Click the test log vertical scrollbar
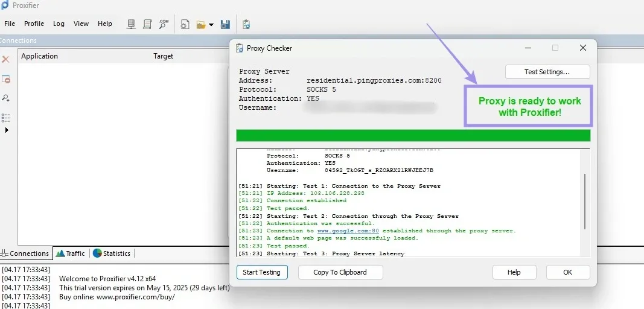Screen dimensions: 644x309 pyautogui.click(x=585, y=202)
